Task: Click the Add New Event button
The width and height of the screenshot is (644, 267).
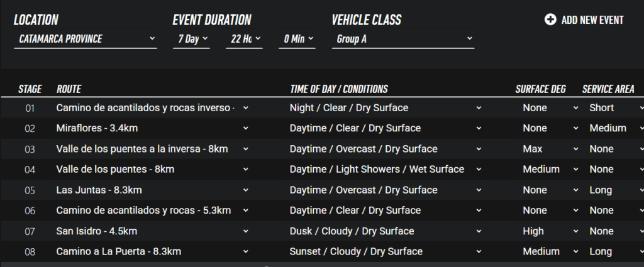Action: tap(592, 20)
